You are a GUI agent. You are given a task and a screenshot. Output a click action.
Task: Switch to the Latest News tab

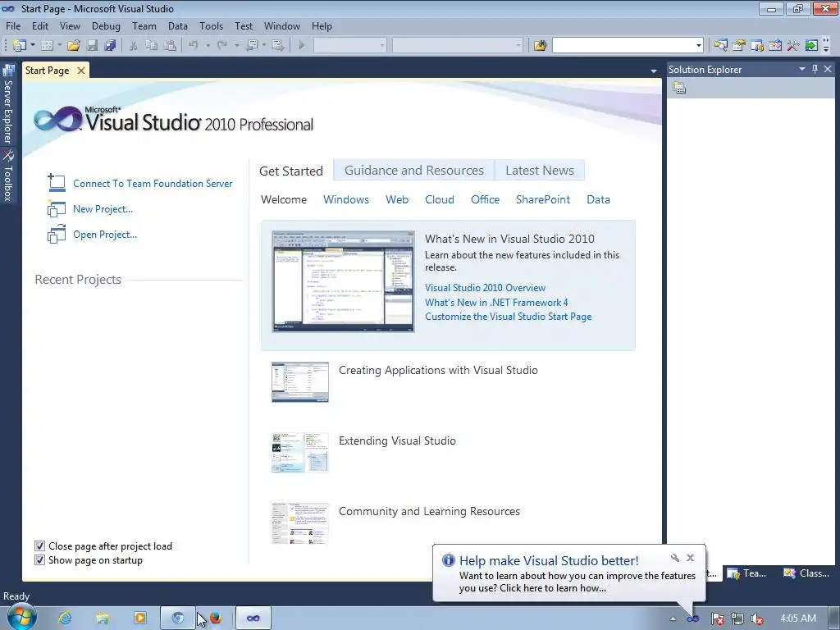tap(540, 171)
